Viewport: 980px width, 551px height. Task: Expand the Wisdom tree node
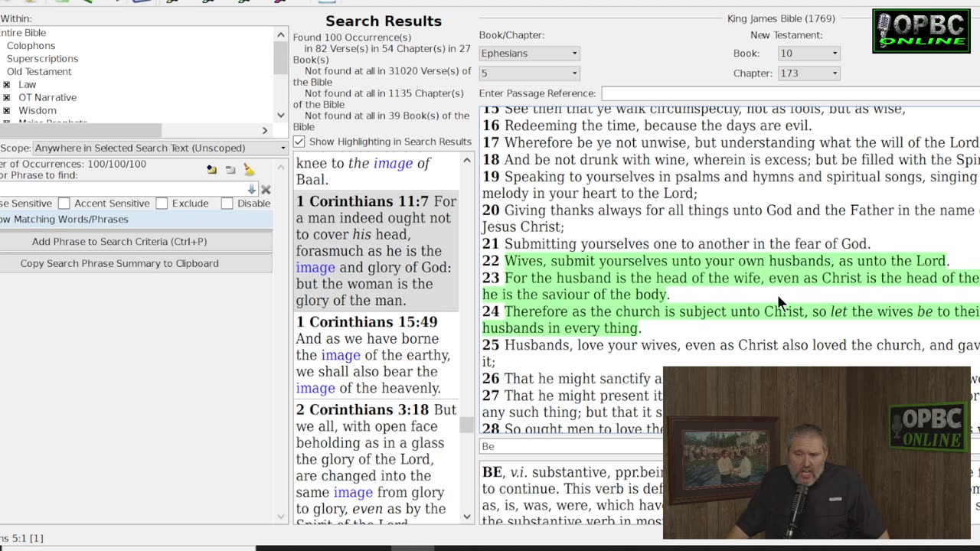point(7,111)
